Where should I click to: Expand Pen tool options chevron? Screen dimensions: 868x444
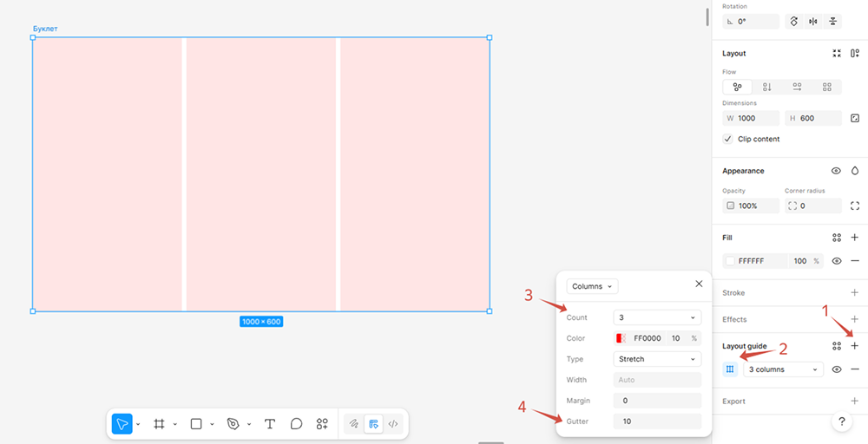249,425
